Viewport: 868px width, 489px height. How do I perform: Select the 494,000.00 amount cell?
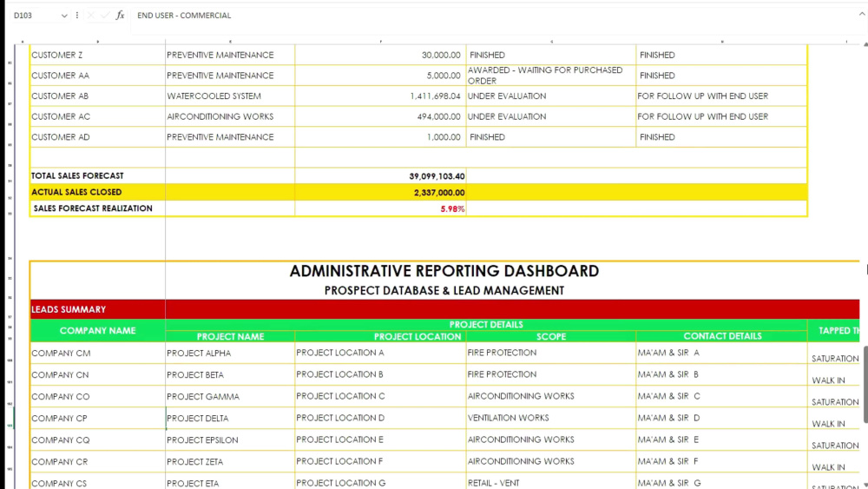point(380,116)
